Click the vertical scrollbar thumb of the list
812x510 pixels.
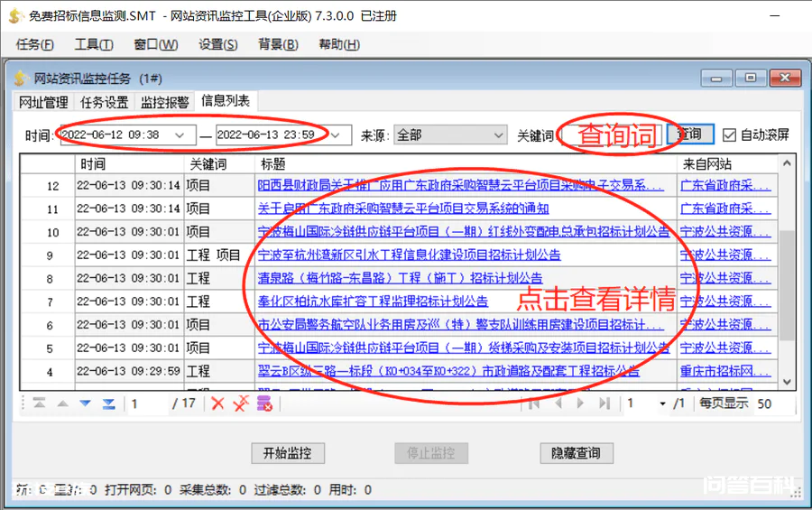point(787,285)
